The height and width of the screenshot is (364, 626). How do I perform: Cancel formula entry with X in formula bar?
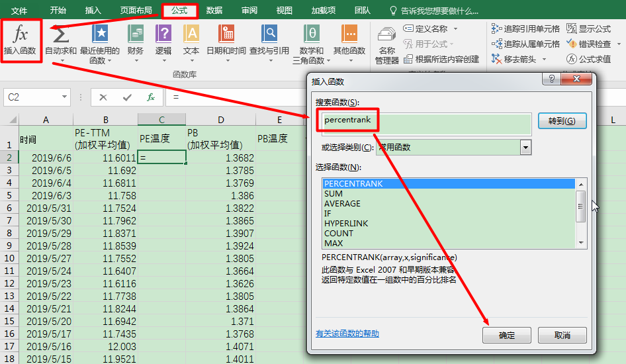point(103,97)
